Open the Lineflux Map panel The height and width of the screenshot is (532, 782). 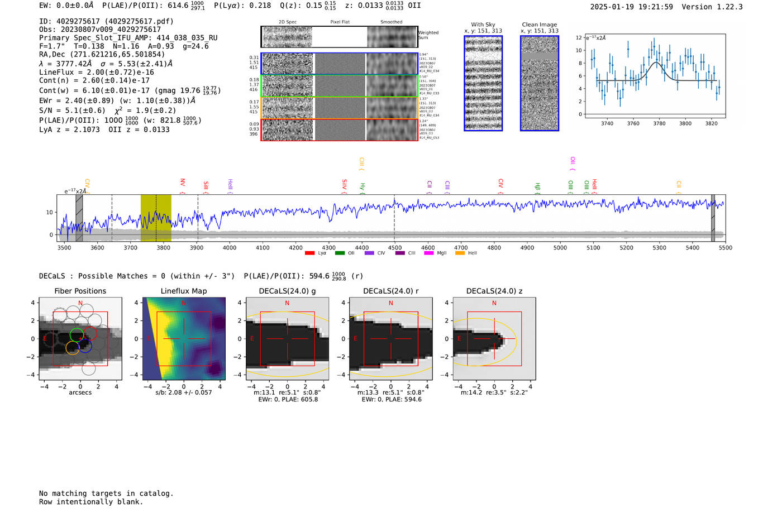pos(184,338)
